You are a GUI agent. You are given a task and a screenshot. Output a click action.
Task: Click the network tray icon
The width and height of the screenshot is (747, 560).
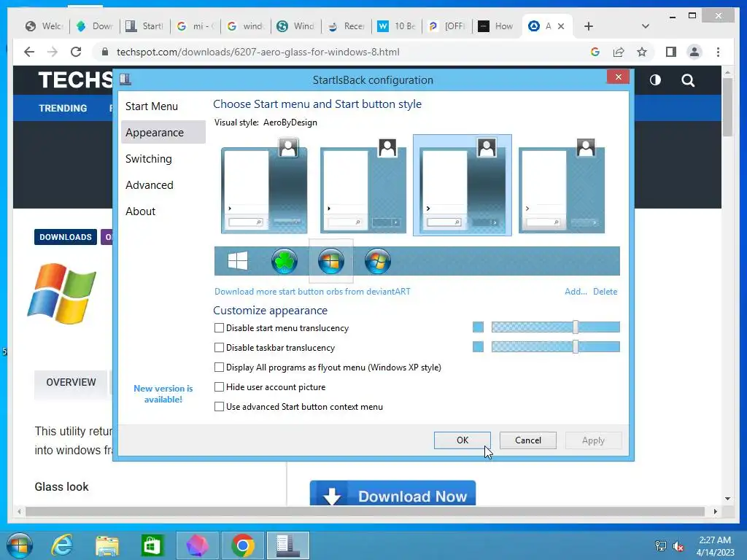tap(660, 546)
